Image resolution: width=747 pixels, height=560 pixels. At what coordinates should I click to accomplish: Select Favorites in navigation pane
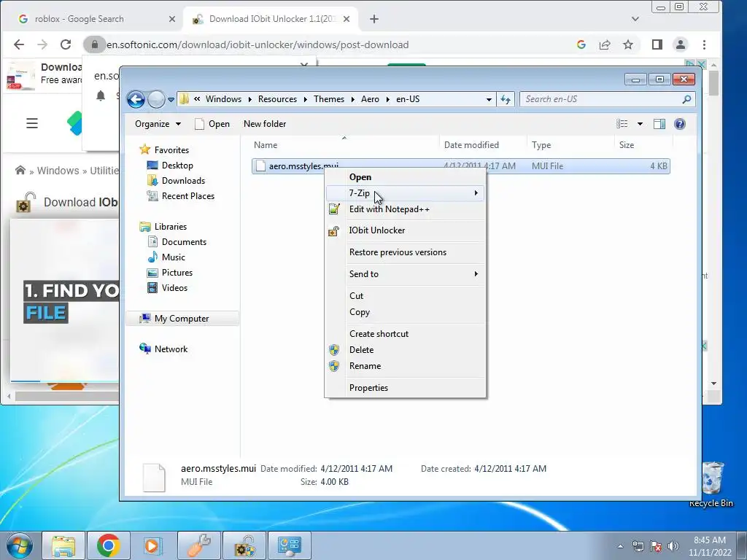tap(171, 150)
